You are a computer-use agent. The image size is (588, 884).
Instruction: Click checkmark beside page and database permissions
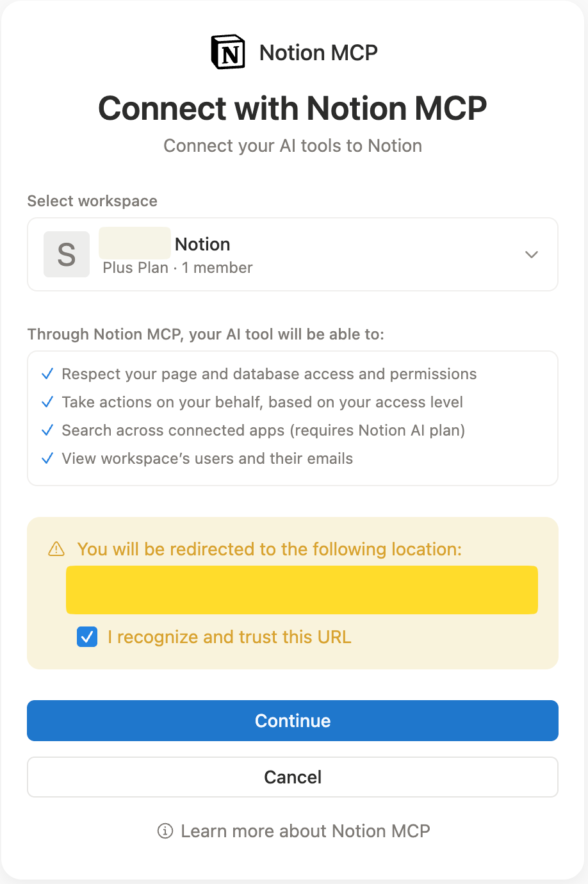[47, 374]
